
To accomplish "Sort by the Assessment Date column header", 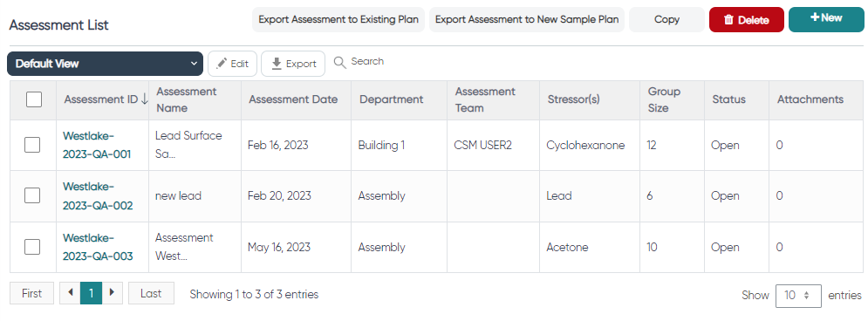I will click(x=293, y=99).
